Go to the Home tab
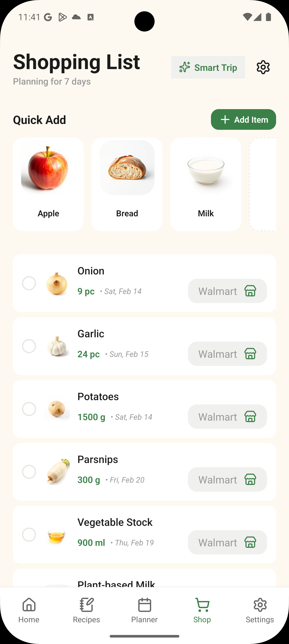 click(29, 610)
